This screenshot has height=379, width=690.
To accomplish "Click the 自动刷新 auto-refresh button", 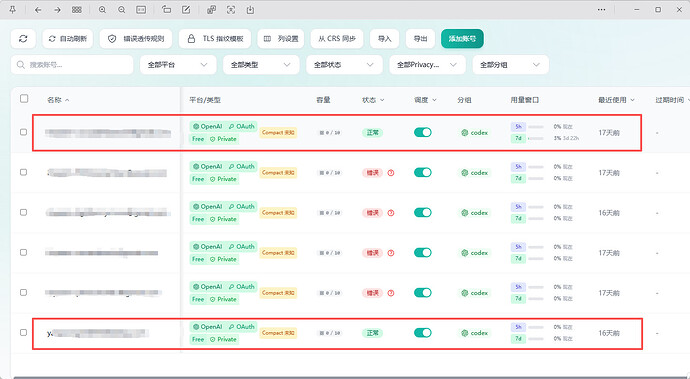I will point(68,39).
